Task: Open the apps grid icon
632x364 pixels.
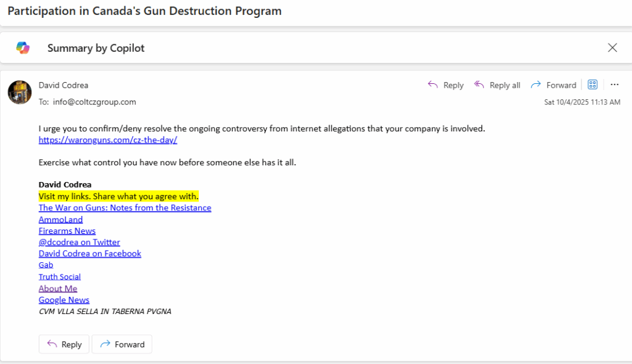Action: [x=592, y=85]
